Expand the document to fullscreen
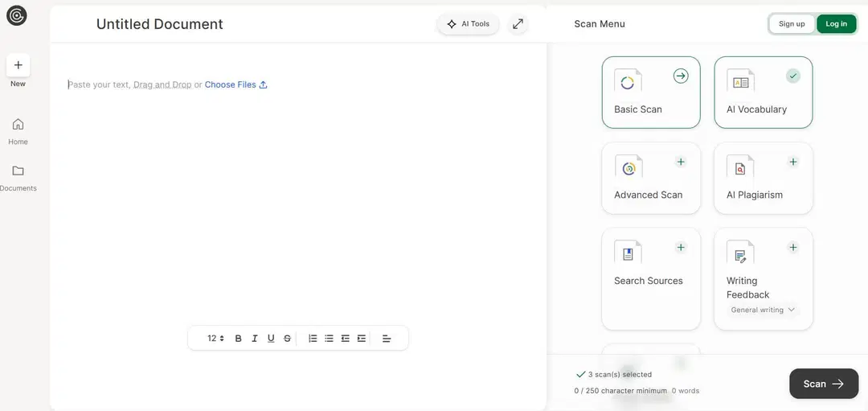Viewport: 868px width, 411px height. (x=518, y=24)
